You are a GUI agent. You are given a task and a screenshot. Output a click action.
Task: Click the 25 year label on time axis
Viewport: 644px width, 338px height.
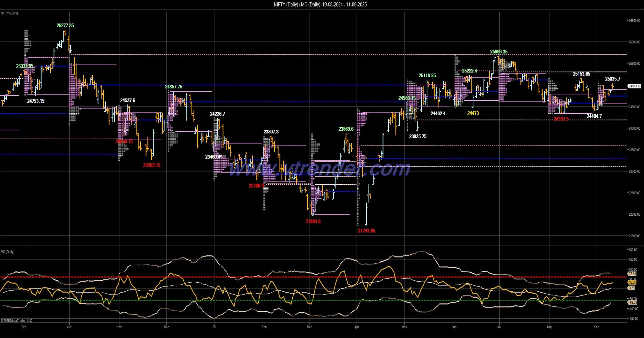click(214, 327)
